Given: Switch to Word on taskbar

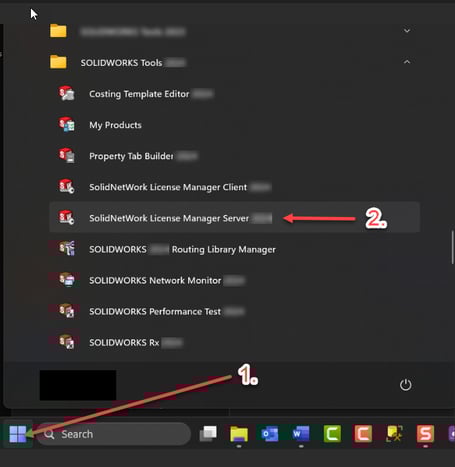Looking at the screenshot, I should [x=301, y=434].
